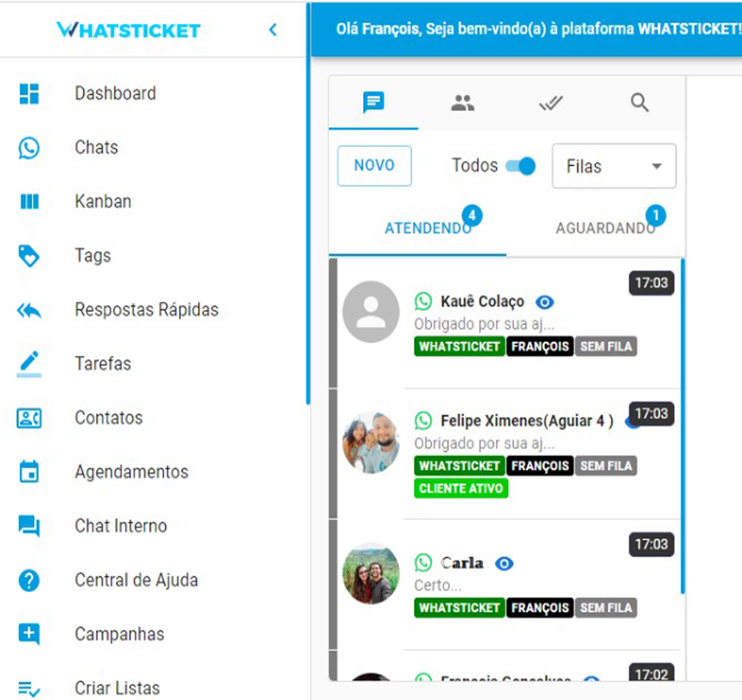
Task: Select the ATENDENDO tab
Action: click(428, 228)
